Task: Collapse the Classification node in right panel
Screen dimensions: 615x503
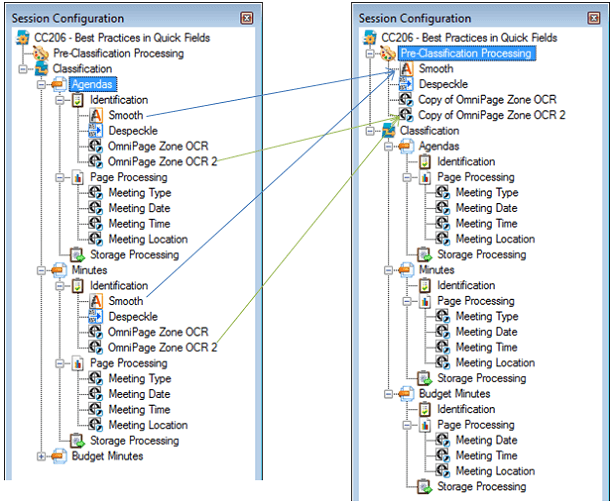Action: tap(370, 131)
